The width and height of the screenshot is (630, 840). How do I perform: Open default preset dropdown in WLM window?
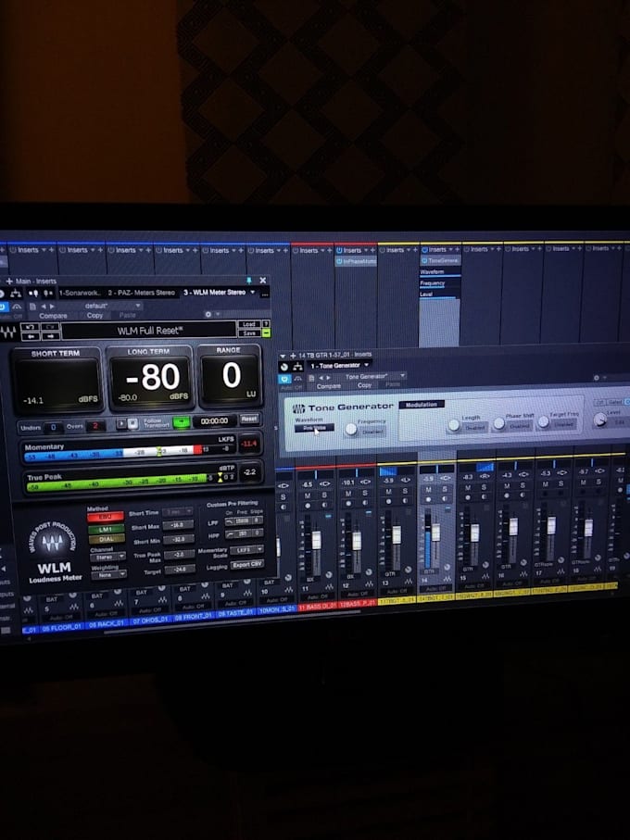(x=113, y=306)
